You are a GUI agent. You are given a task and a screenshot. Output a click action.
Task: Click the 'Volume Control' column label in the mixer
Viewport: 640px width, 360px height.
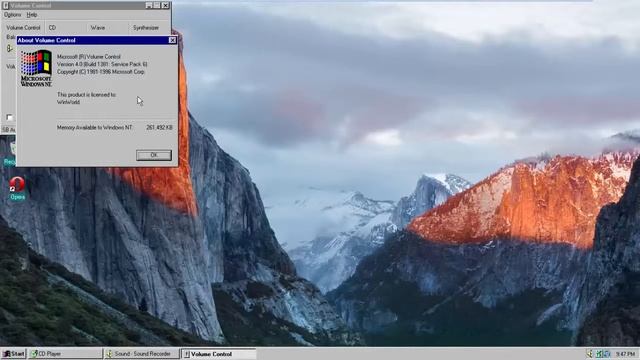tap(23, 28)
